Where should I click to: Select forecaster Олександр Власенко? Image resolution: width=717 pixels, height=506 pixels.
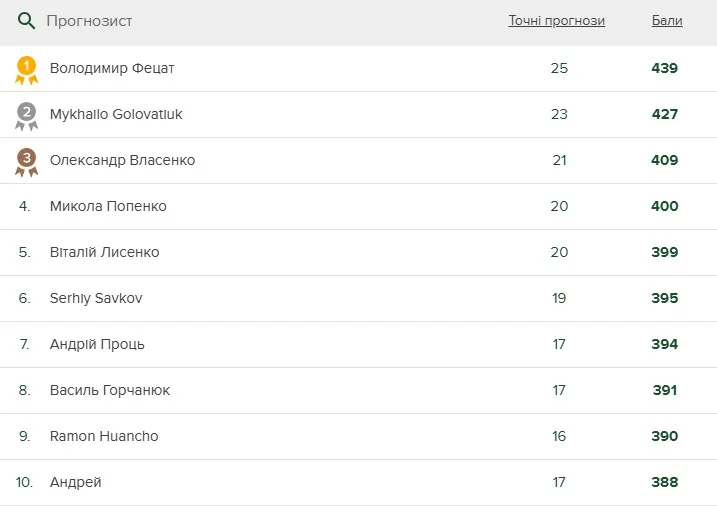pos(122,161)
